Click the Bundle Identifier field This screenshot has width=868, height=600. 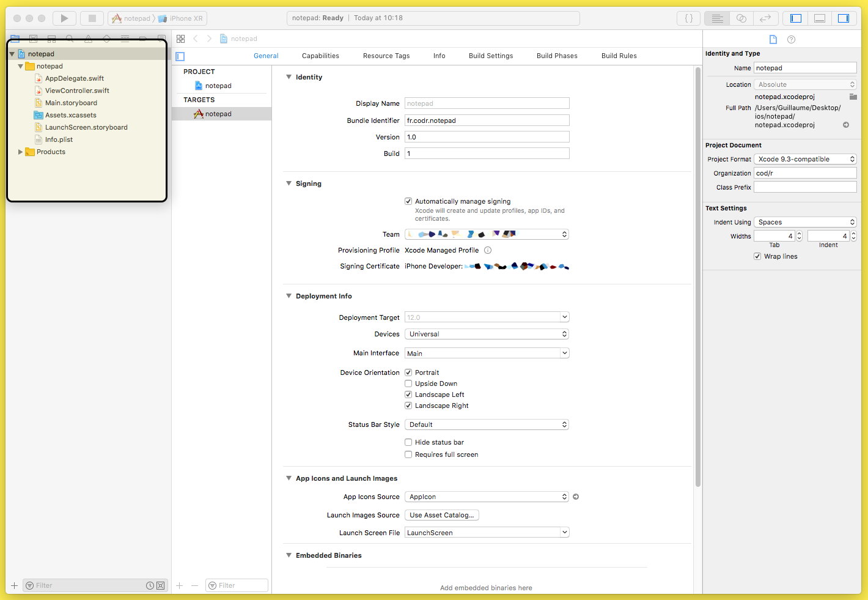(487, 120)
